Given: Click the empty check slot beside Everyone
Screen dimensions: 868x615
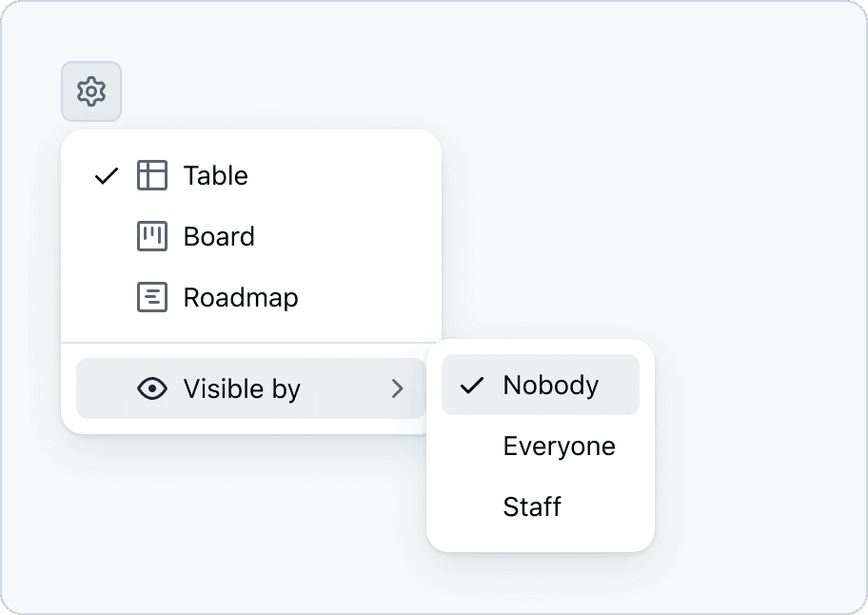Looking at the screenshot, I should pos(472,446).
